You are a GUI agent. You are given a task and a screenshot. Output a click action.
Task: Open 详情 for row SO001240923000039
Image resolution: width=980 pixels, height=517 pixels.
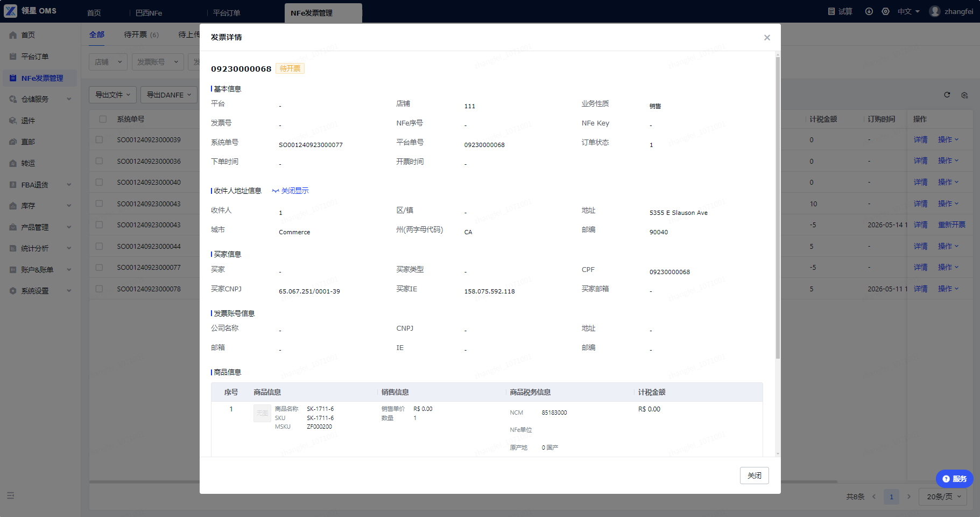[x=920, y=139]
